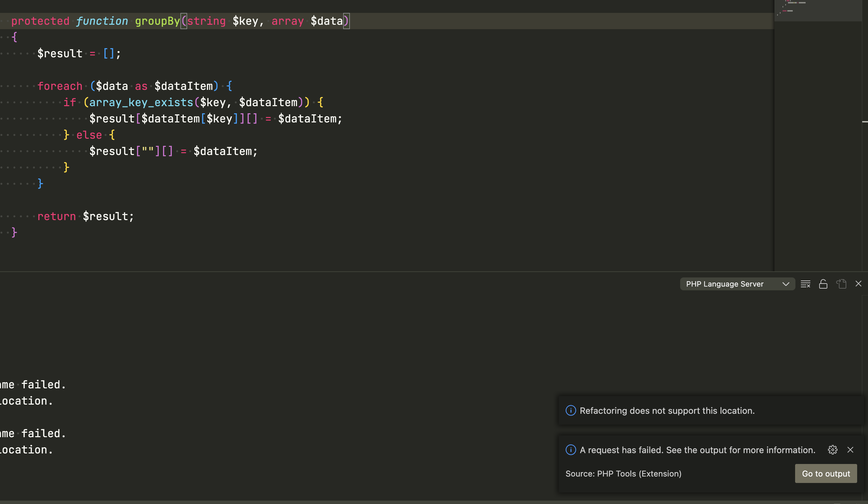Toggle the output auto-scroll lock
868x504 pixels.
tap(823, 284)
